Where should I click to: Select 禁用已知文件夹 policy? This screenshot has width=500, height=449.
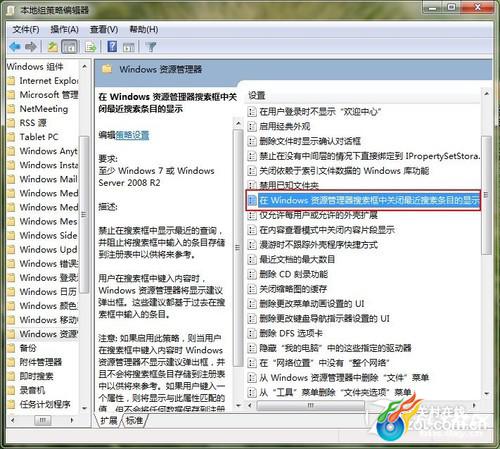point(289,186)
